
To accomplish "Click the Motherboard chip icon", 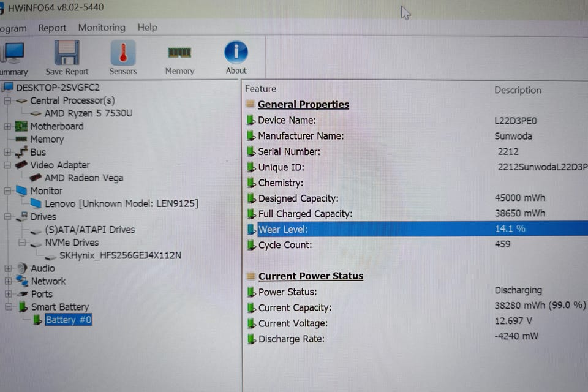I will click(21, 126).
